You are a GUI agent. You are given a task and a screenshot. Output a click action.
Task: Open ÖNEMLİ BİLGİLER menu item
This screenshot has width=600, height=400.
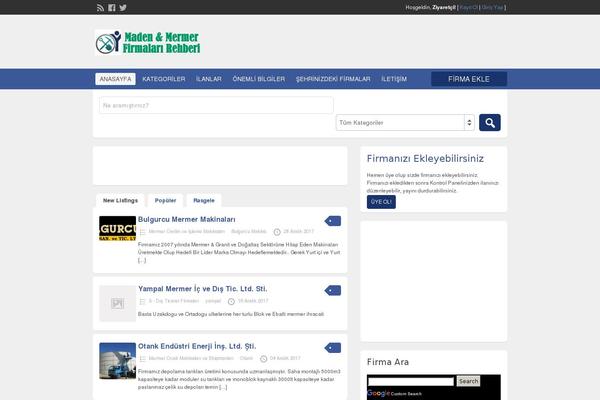259,79
